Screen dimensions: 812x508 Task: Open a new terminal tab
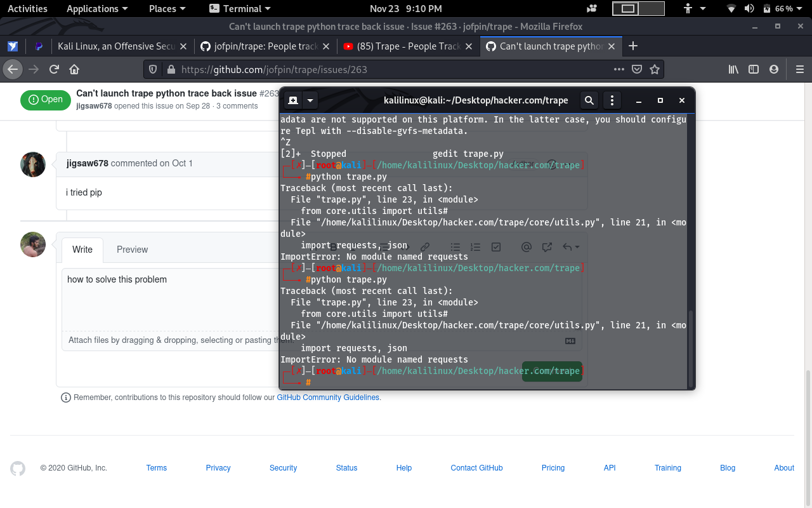click(x=292, y=100)
